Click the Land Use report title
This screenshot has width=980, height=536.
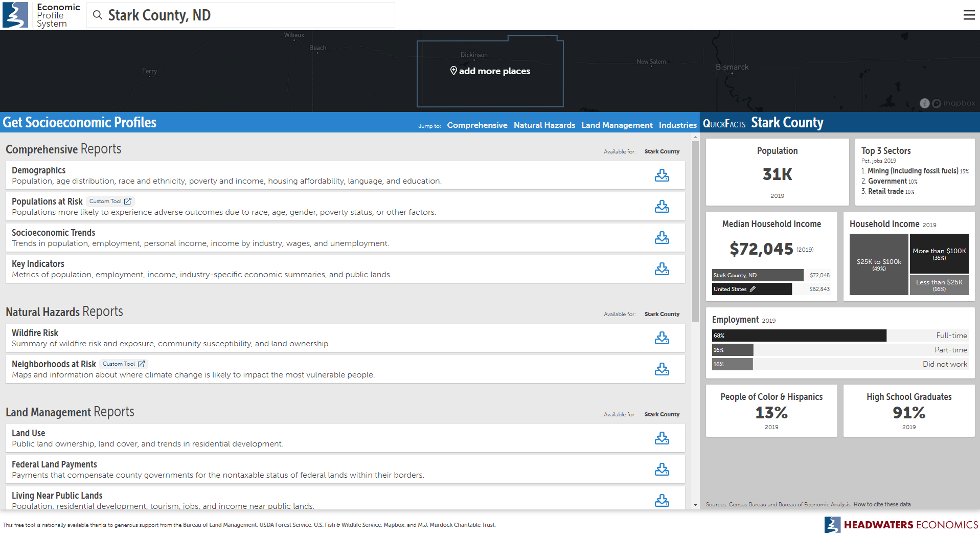point(29,433)
